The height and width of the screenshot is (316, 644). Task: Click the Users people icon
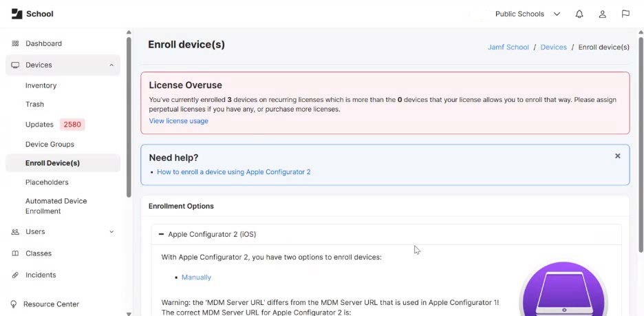pos(15,232)
